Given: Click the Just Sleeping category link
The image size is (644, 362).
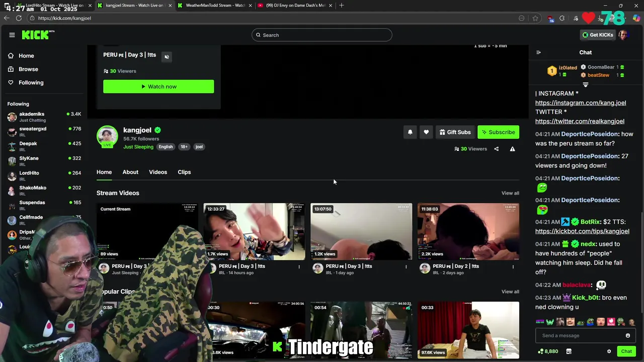Looking at the screenshot, I should (x=138, y=147).
